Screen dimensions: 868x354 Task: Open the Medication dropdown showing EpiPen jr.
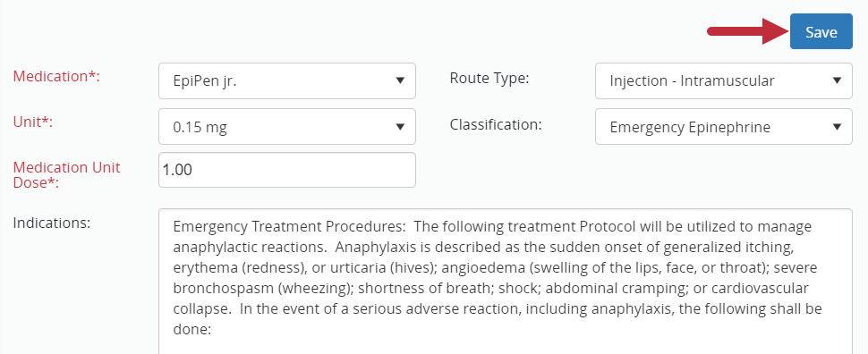tap(286, 80)
